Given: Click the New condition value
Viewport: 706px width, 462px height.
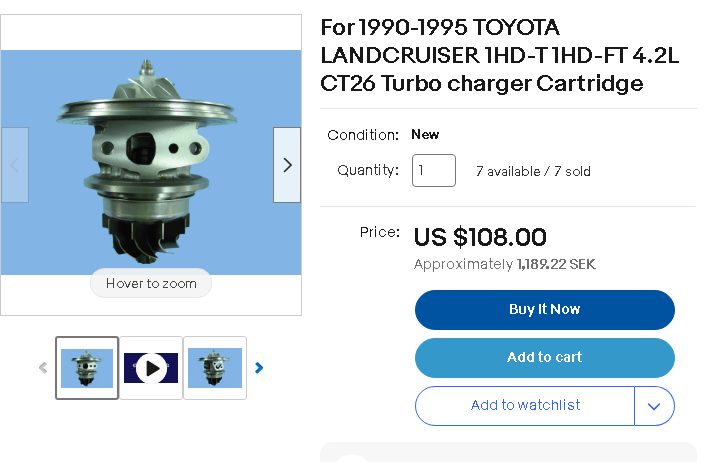Looking at the screenshot, I should (425, 134).
